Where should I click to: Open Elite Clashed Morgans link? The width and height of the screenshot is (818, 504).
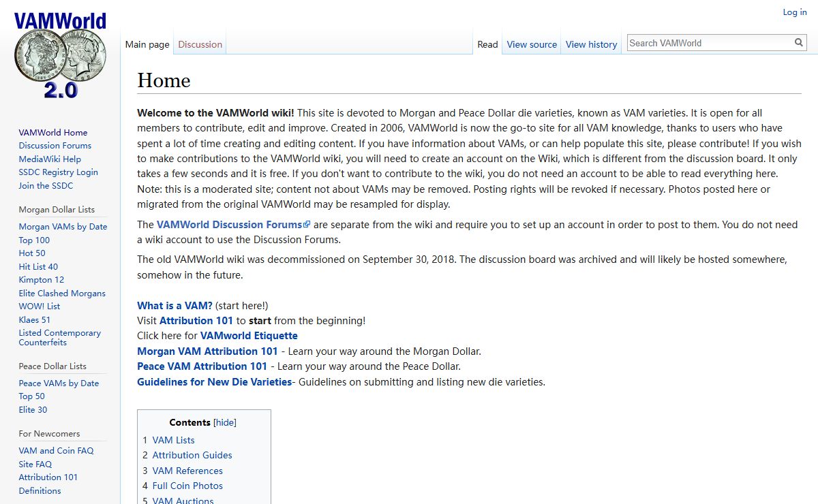pos(62,293)
